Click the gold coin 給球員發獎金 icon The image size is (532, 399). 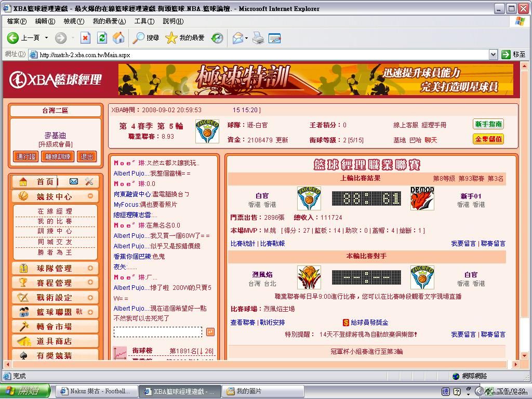(346, 323)
